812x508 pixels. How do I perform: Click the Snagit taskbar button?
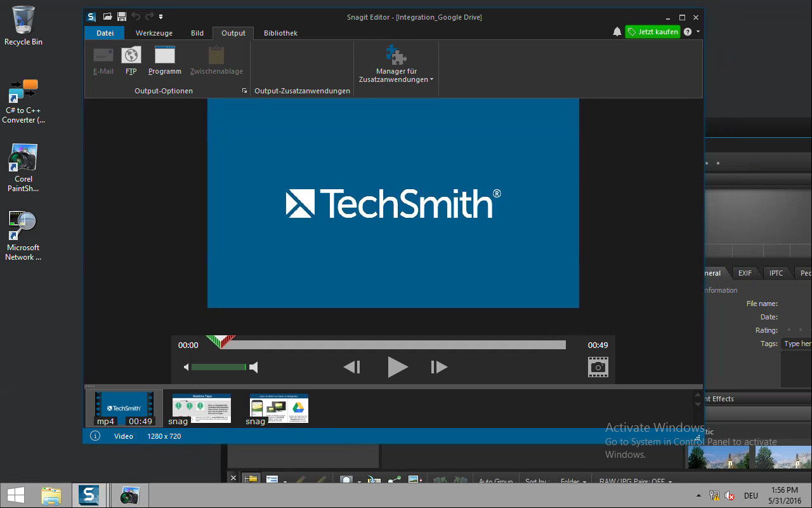coord(89,495)
